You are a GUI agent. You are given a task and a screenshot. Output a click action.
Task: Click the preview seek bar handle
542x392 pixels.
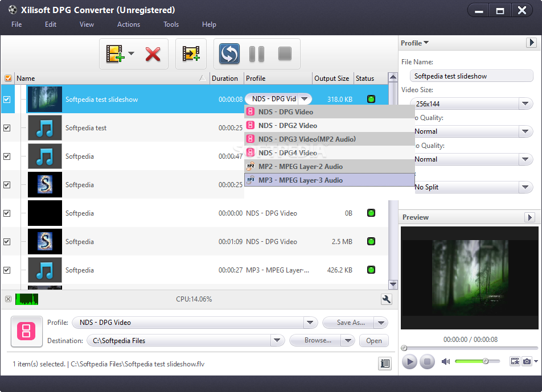(x=404, y=348)
